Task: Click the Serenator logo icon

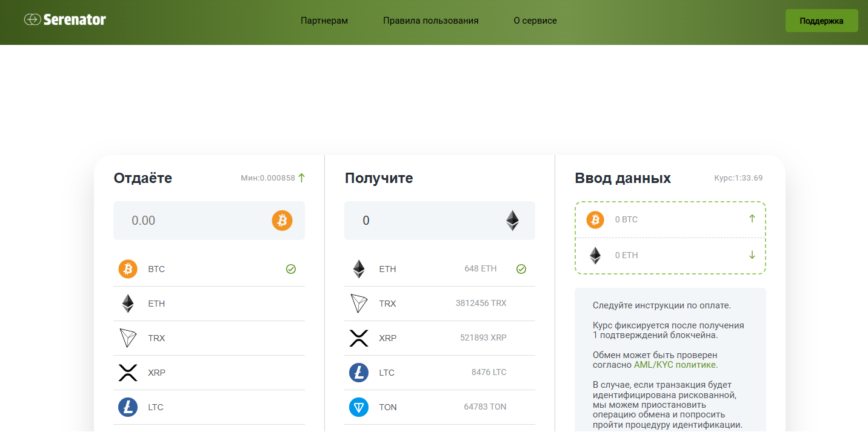Action: pos(32,20)
